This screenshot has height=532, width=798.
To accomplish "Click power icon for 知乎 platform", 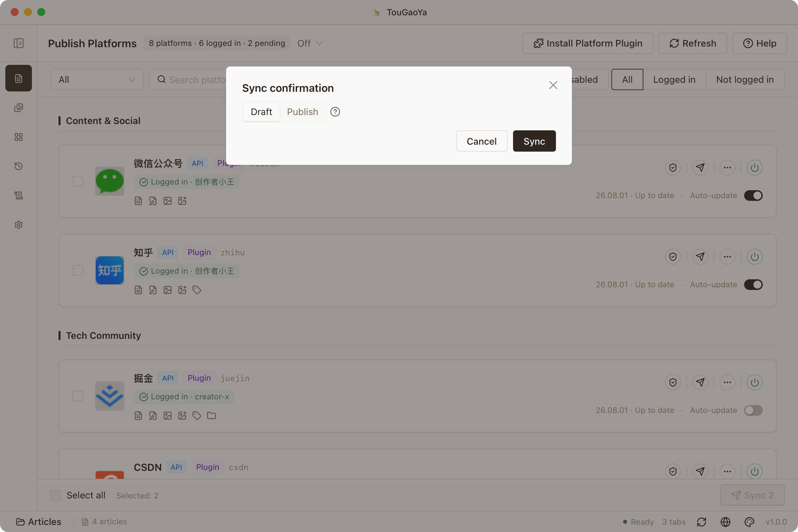I will 754,256.
